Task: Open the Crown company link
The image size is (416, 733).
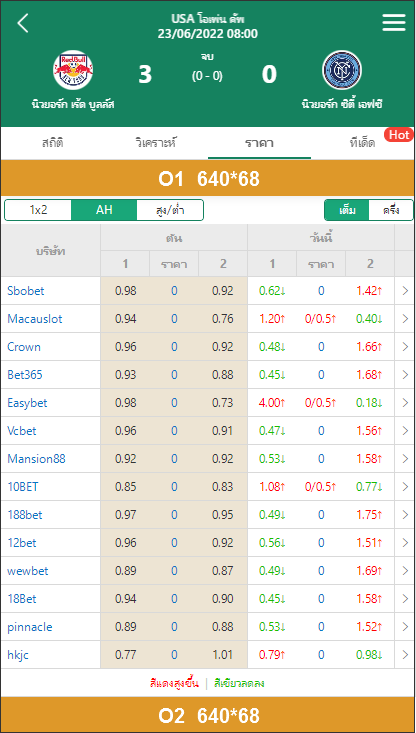Action: 24,347
